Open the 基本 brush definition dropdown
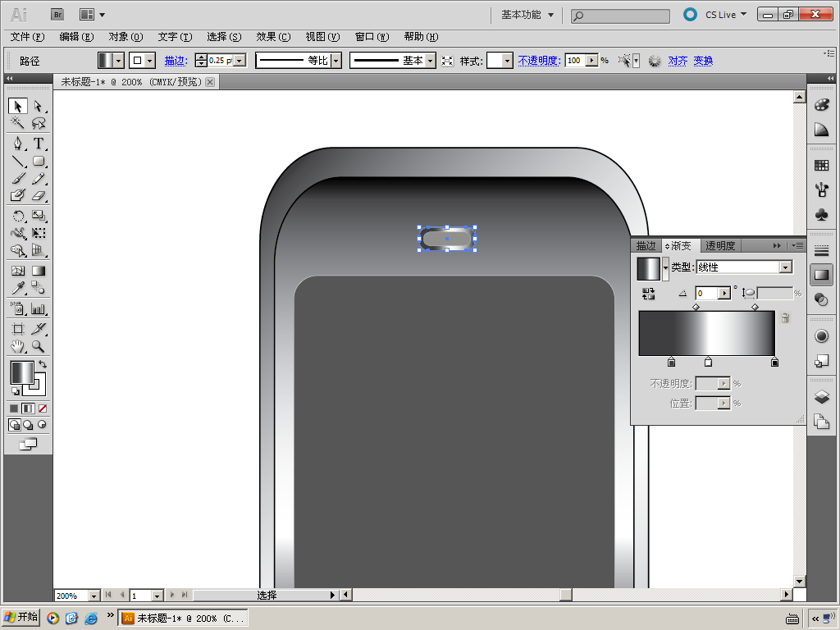Image resolution: width=840 pixels, height=630 pixels. (430, 61)
